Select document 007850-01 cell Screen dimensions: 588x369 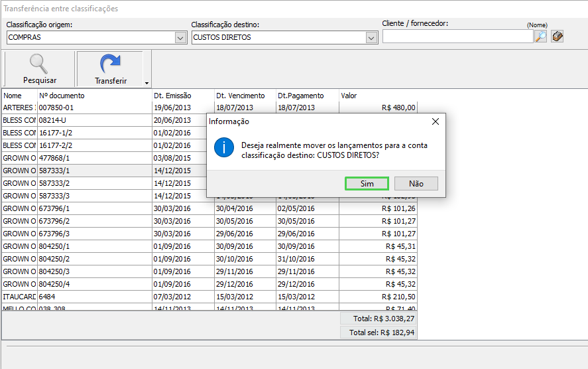click(x=95, y=108)
